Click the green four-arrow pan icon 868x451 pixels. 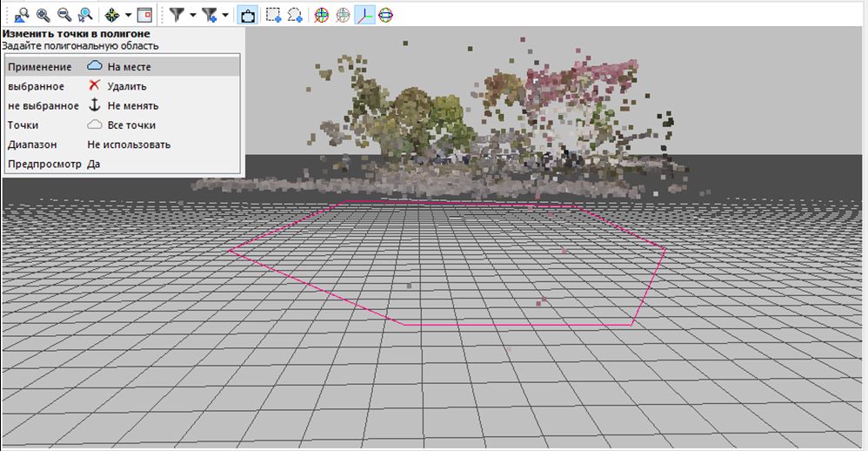(112, 15)
